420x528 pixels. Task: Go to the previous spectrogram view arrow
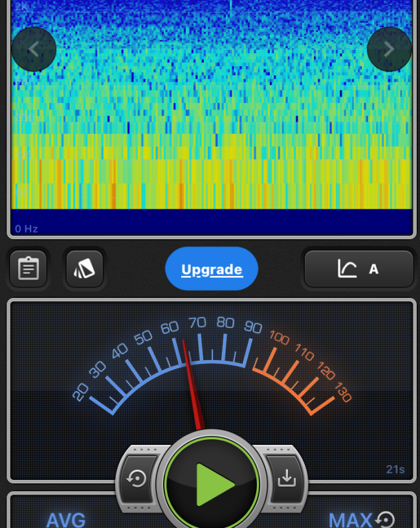tap(34, 49)
